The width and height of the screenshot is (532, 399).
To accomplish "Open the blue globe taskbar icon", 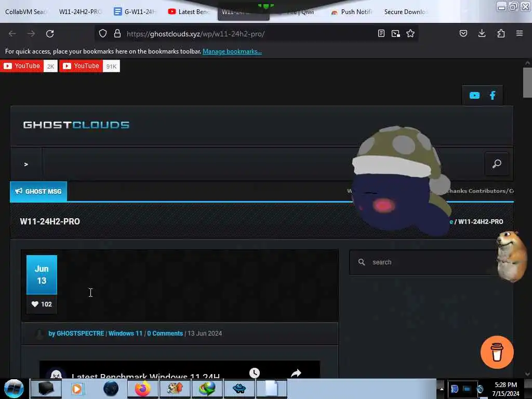I will [111, 389].
